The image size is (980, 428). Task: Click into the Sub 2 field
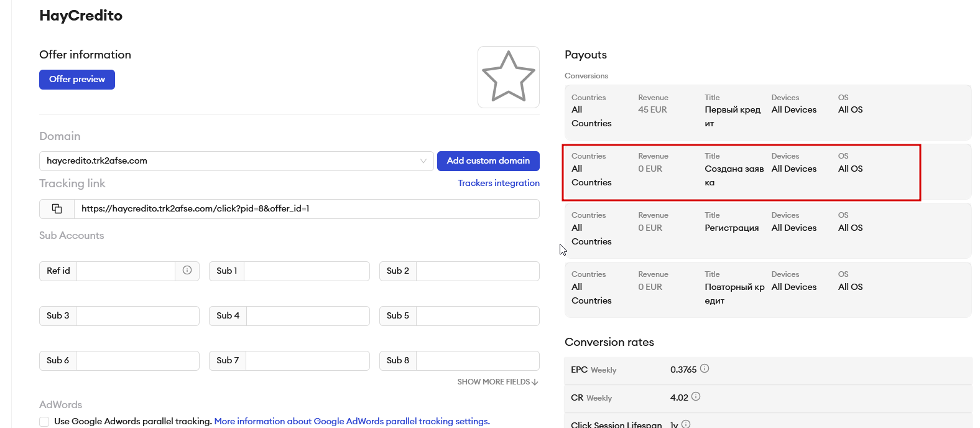pyautogui.click(x=477, y=271)
